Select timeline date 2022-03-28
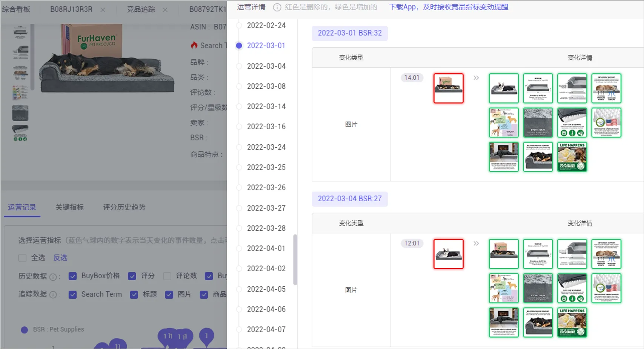This screenshot has height=349, width=644. point(266,228)
